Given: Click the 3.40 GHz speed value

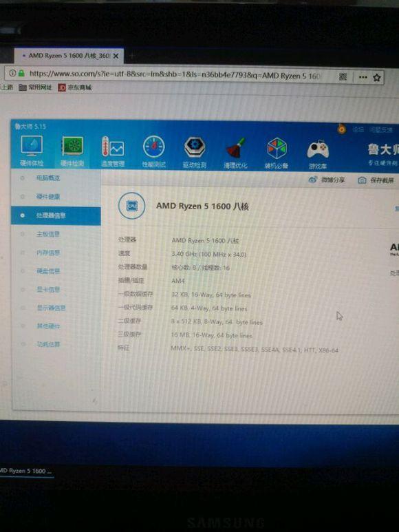Looking at the screenshot, I should 209,254.
